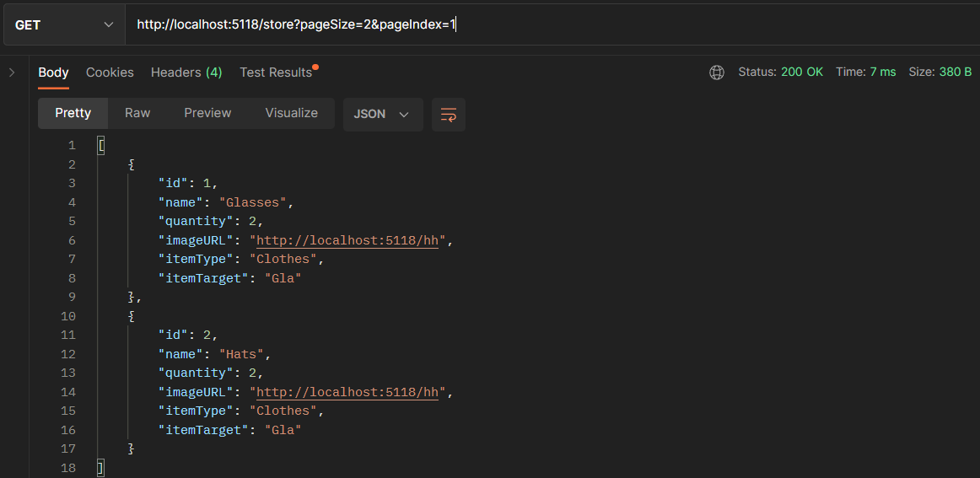This screenshot has width=980, height=478.
Task: Click "Gla" itemTarget value on line 8
Action: (283, 279)
